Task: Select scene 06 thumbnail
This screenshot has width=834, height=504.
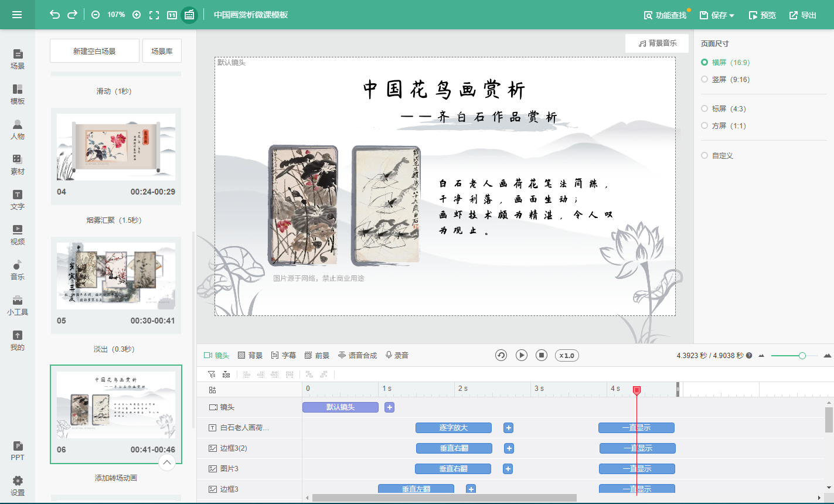Action: tap(116, 405)
